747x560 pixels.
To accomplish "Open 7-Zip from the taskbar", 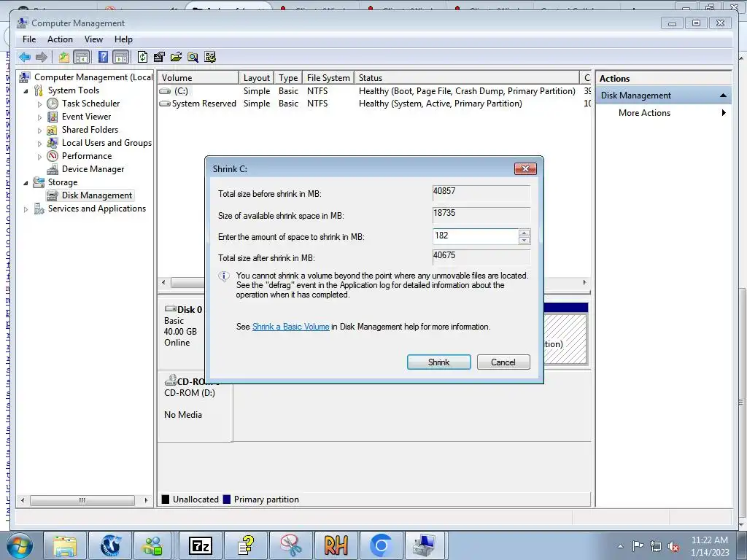I will click(x=201, y=545).
